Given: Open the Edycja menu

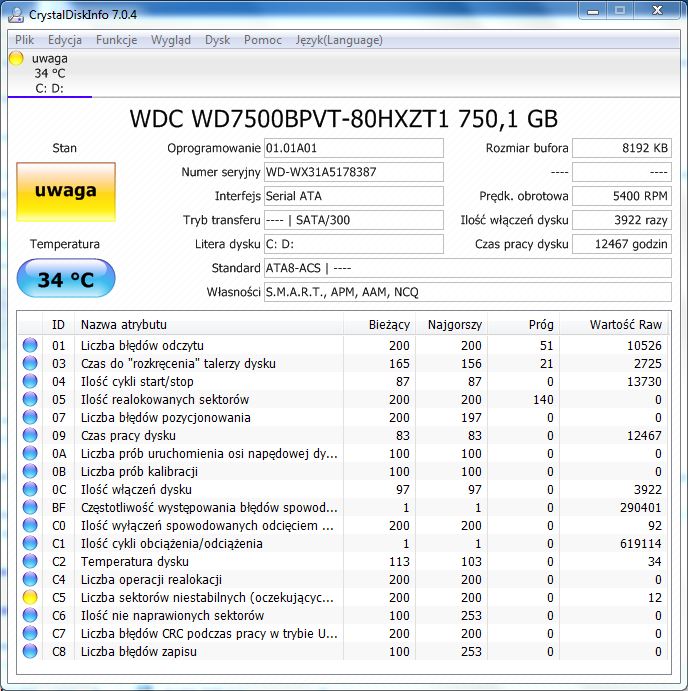Looking at the screenshot, I should pyautogui.click(x=65, y=40).
